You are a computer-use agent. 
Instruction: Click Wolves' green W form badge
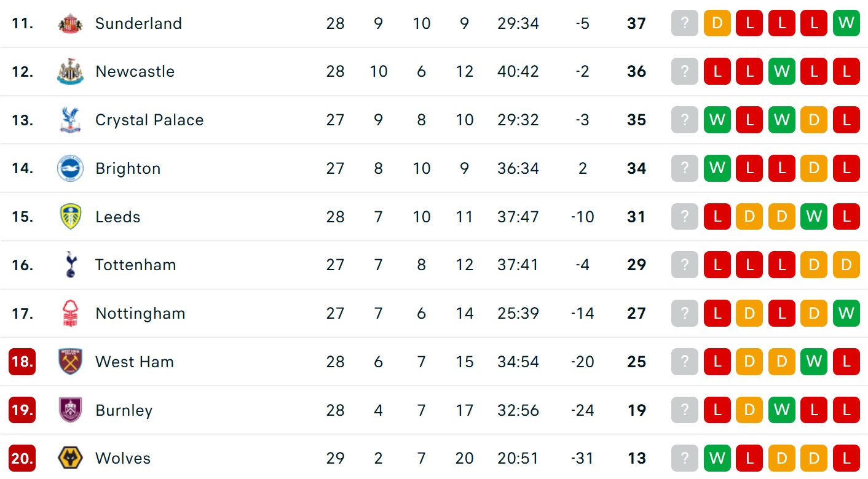[717, 458]
